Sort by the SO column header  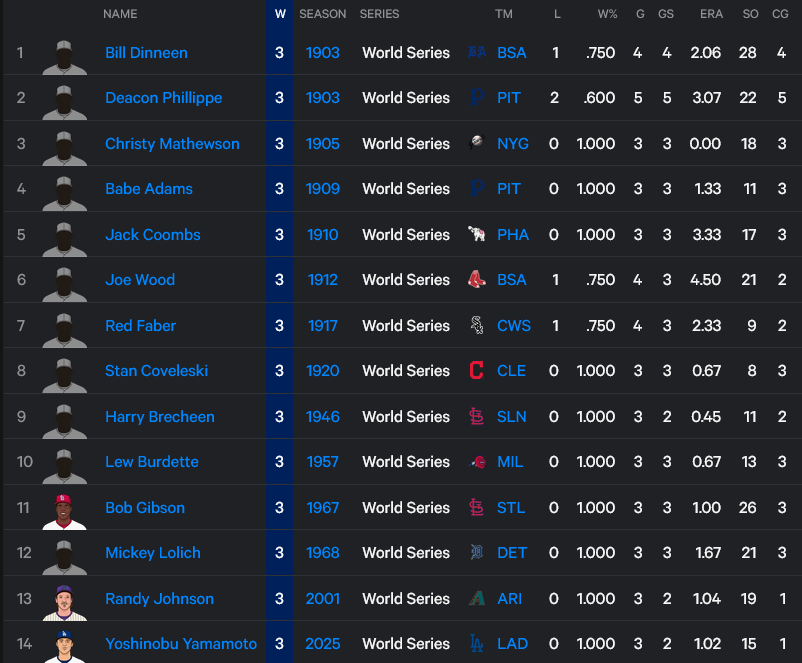750,14
